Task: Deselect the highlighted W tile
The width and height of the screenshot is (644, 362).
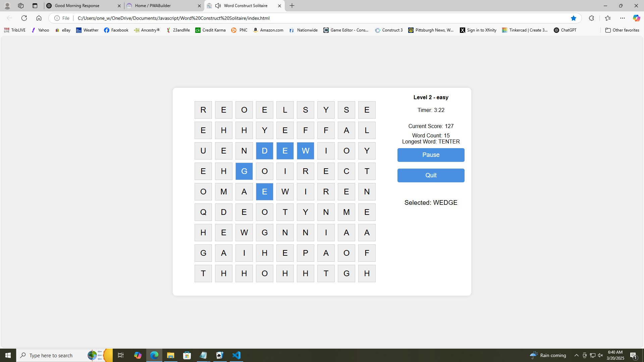Action: click(x=305, y=151)
